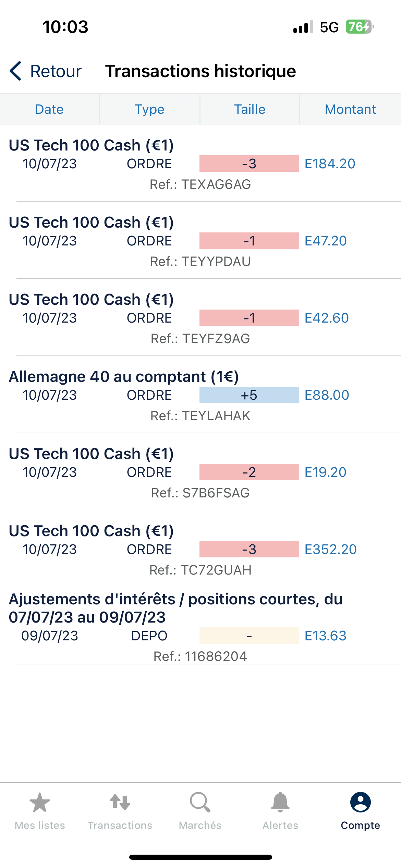Open Mes listes star icon
Image resolution: width=401 pixels, height=868 pixels.
click(40, 803)
